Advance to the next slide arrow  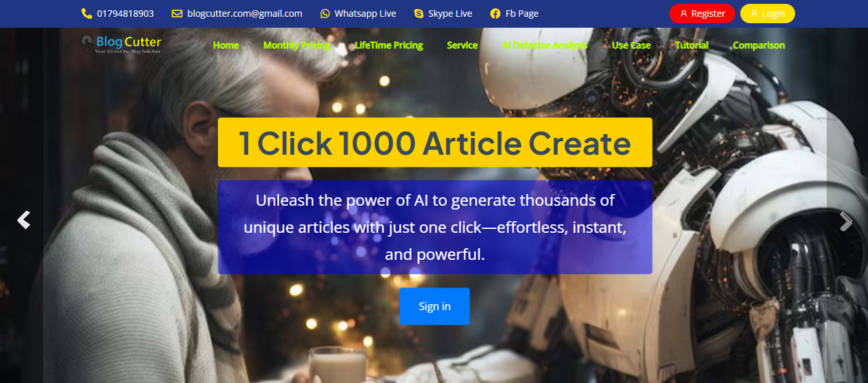[845, 221]
